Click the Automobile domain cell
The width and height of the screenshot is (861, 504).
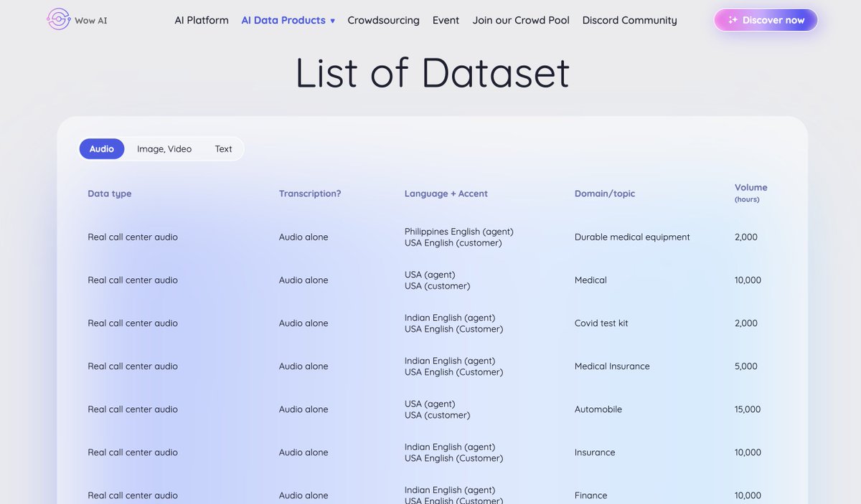pos(598,409)
